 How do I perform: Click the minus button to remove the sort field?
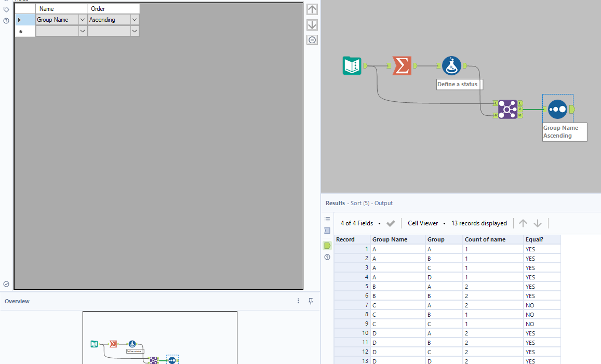tap(312, 39)
